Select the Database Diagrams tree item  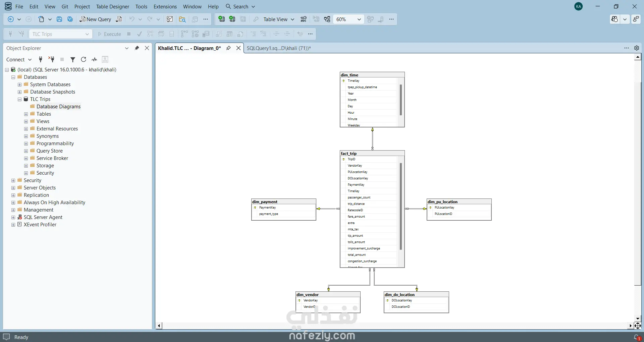point(58,107)
